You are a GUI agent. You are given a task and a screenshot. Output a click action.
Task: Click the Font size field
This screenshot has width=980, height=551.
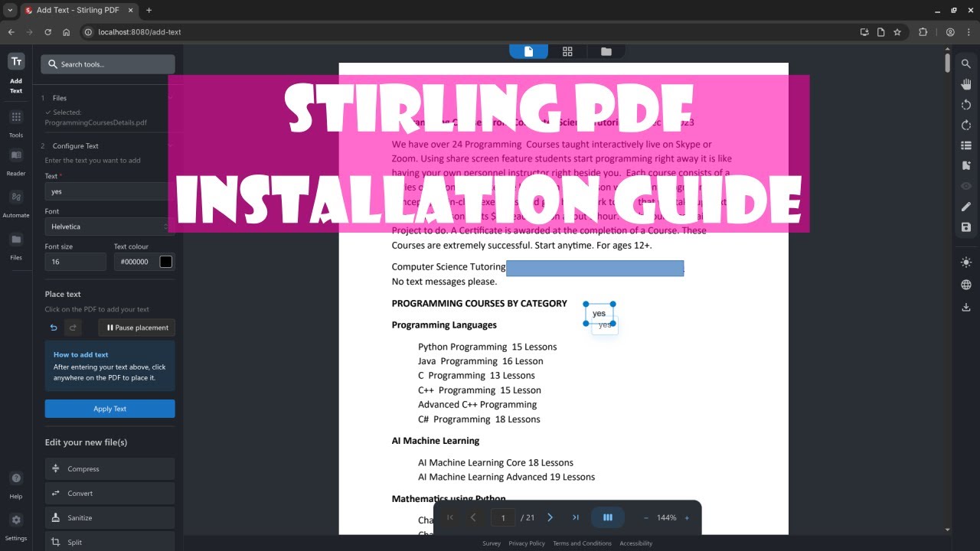(x=75, y=262)
